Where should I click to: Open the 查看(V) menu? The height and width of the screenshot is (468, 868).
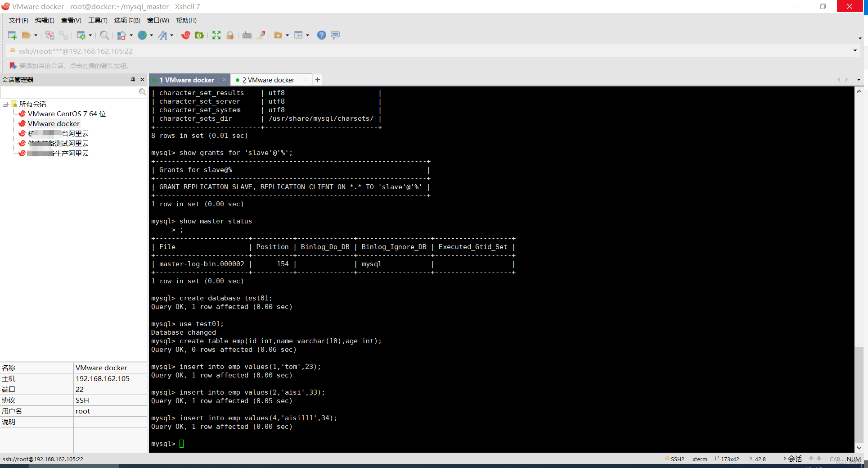(71, 20)
